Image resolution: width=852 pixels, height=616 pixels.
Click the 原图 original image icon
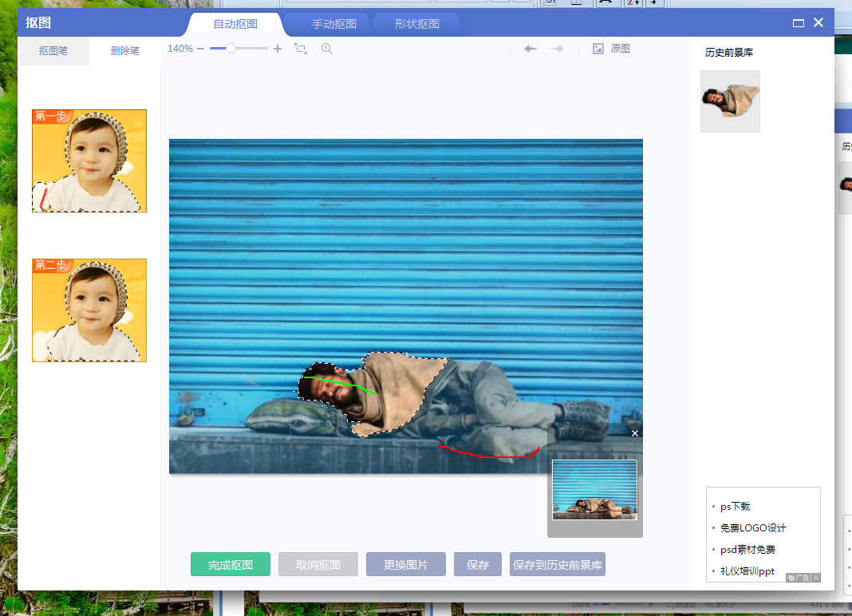coord(612,49)
